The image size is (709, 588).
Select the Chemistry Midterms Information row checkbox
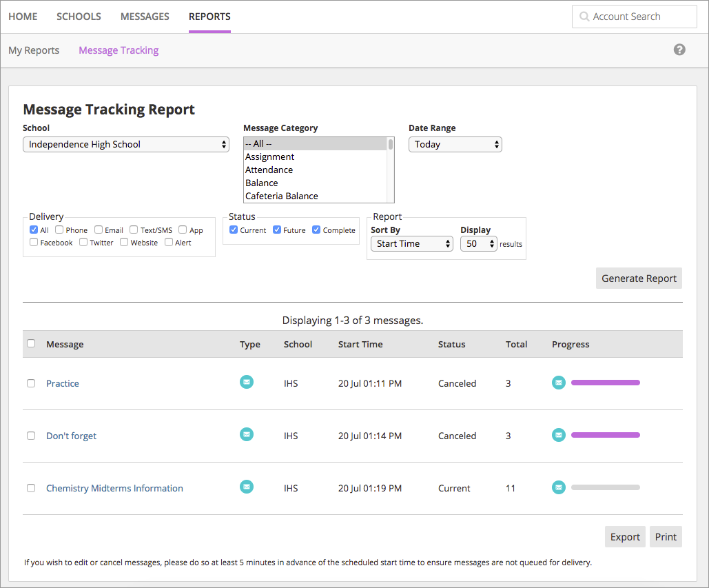tap(31, 488)
